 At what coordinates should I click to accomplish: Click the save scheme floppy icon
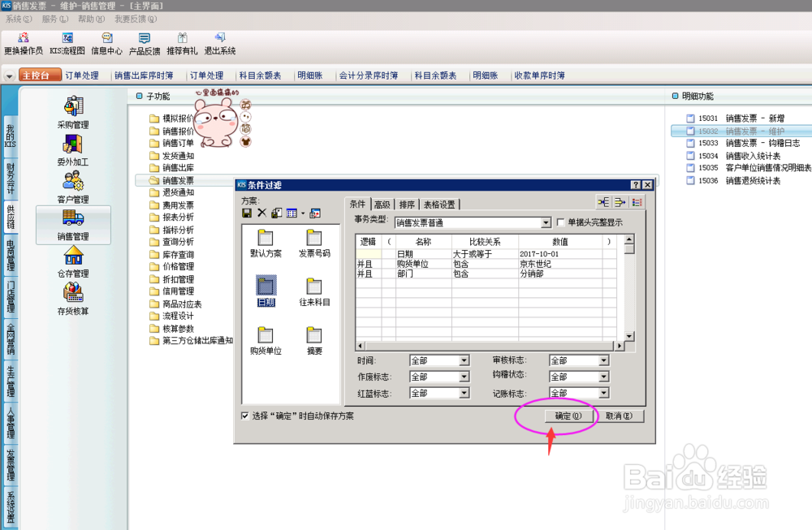pos(247,213)
